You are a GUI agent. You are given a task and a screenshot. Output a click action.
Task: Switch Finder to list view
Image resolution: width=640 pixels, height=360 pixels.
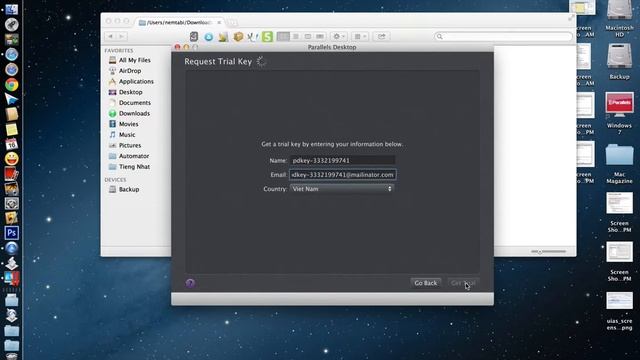click(x=296, y=36)
